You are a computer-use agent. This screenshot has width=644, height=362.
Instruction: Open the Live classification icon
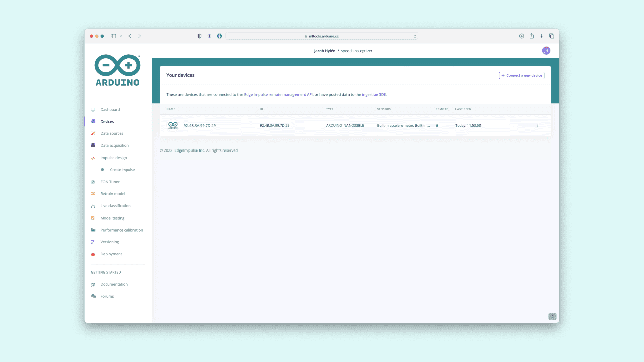pos(93,206)
